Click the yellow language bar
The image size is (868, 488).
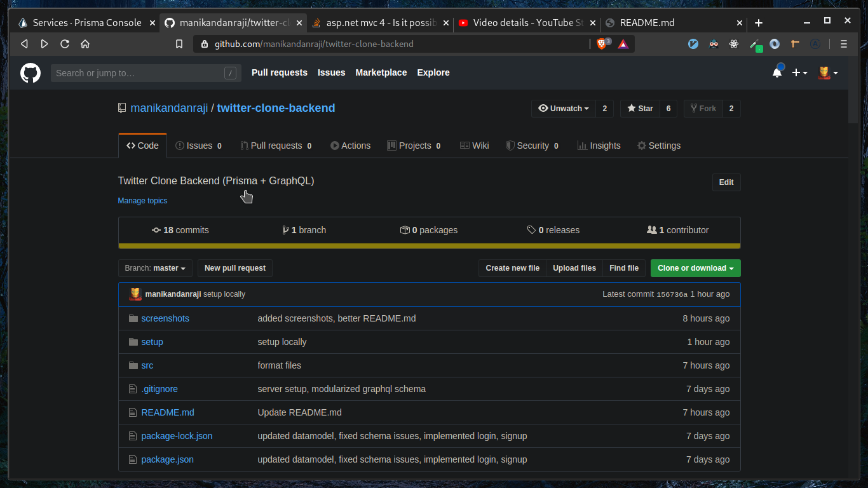[430, 246]
